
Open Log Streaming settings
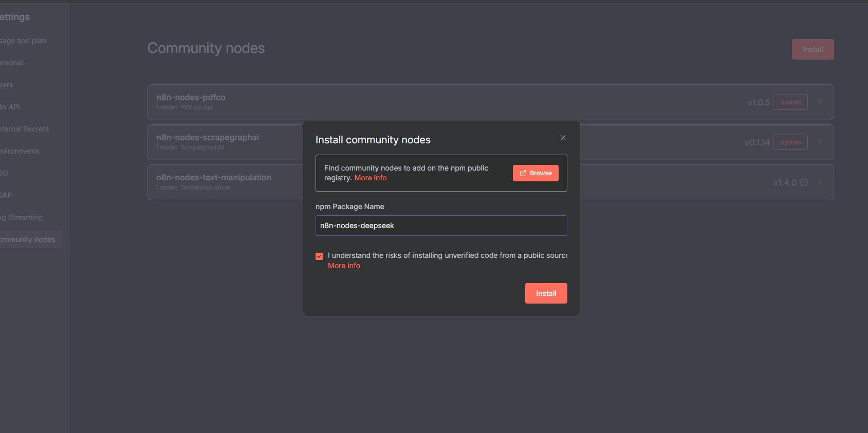click(22, 217)
